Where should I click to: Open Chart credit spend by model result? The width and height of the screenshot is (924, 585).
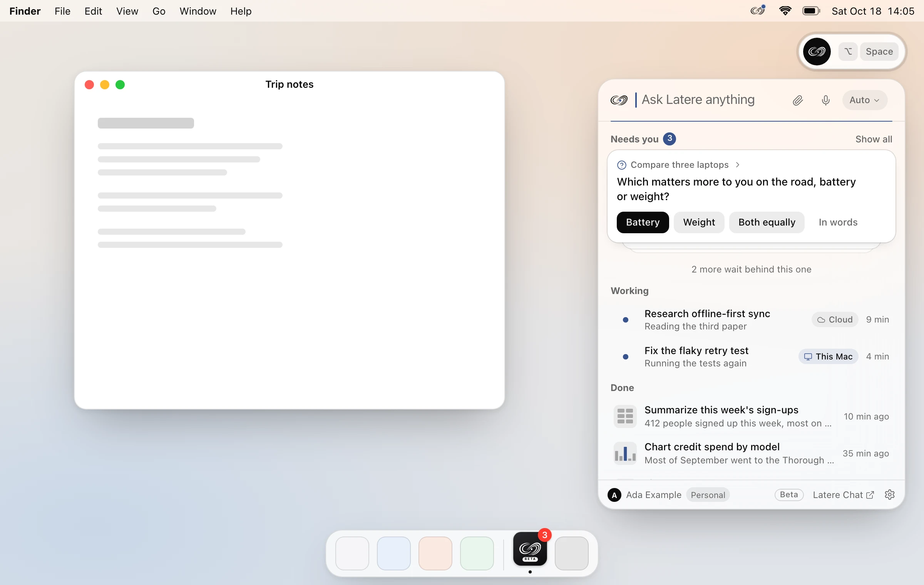pyautogui.click(x=751, y=453)
